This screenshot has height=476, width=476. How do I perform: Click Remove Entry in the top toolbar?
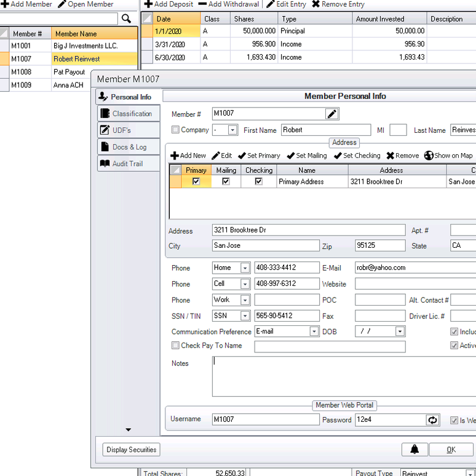pyautogui.click(x=338, y=4)
